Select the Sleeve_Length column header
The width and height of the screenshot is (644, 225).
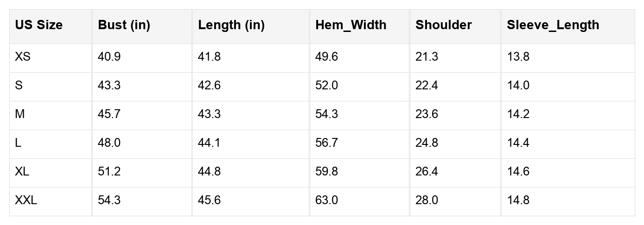pyautogui.click(x=553, y=25)
